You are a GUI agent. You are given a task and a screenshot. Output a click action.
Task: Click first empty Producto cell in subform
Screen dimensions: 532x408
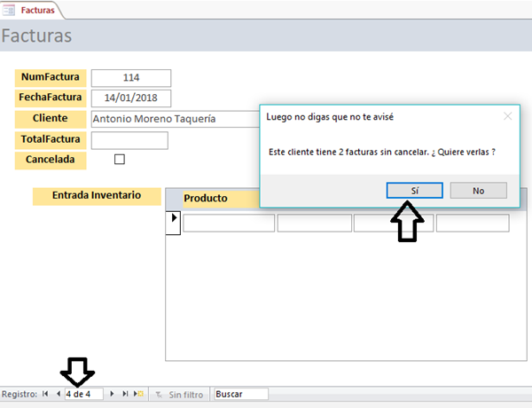(x=229, y=223)
